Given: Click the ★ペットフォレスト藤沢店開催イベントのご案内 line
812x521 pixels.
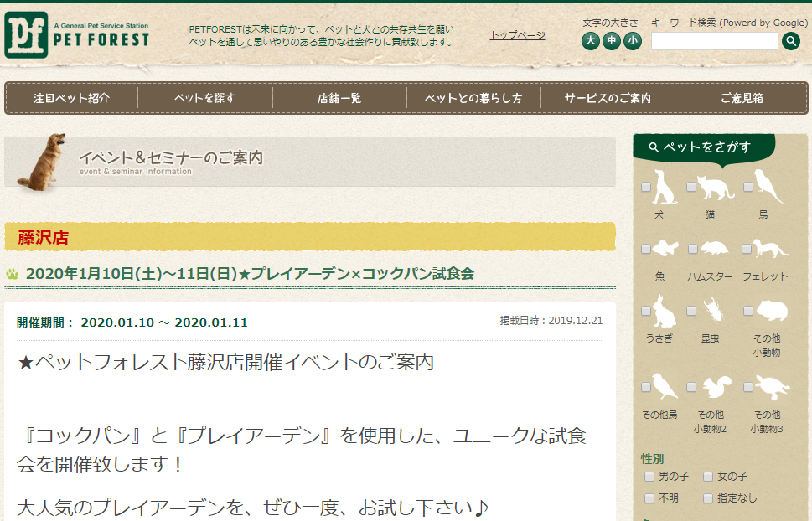Looking at the screenshot, I should [225, 362].
